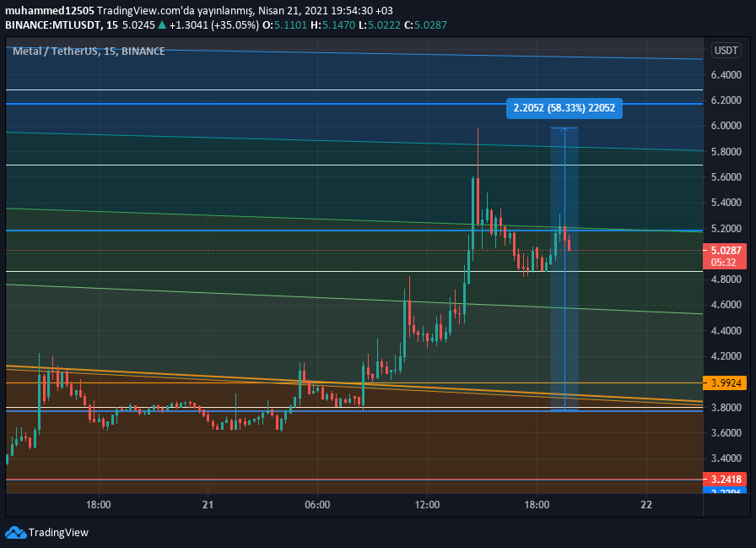Click the 4.6000 price axis label
The image size is (756, 548).
click(726, 304)
